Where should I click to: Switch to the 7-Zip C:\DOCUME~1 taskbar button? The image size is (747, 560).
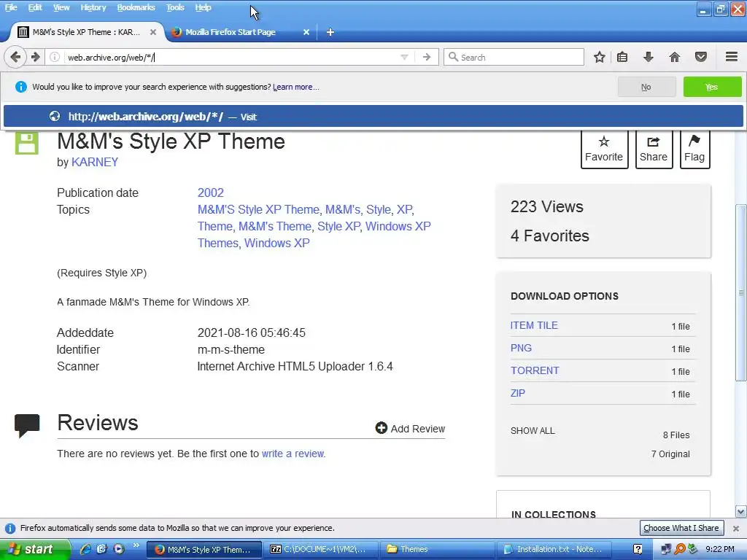(320, 550)
